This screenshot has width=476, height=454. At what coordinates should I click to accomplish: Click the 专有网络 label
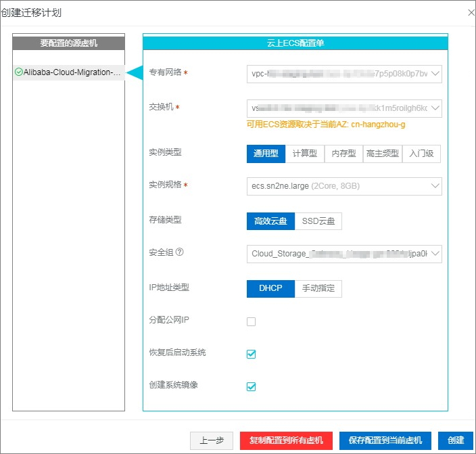point(165,72)
